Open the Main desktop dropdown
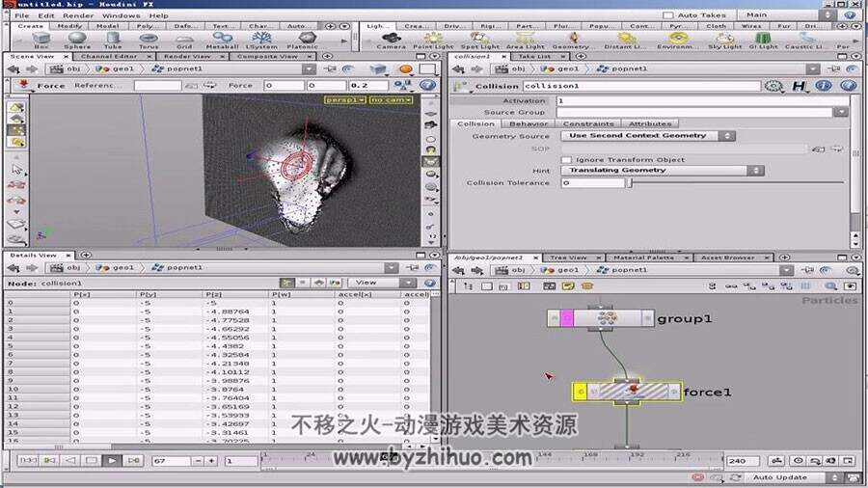This screenshot has height=488, width=868. (787, 14)
